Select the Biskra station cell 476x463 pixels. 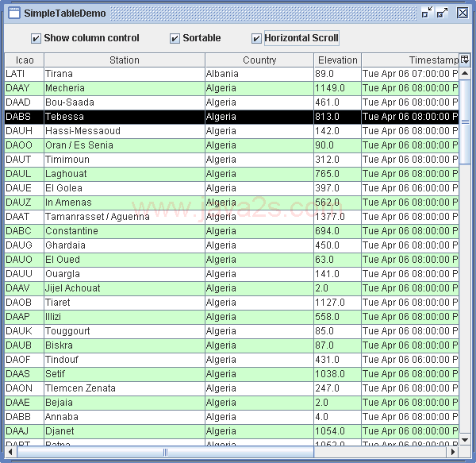point(125,345)
